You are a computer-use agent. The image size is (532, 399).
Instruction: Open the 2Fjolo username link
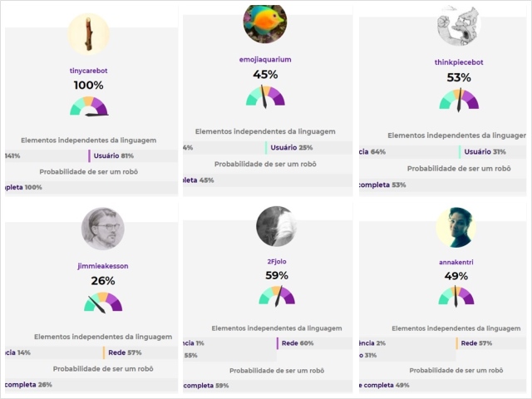[277, 261]
